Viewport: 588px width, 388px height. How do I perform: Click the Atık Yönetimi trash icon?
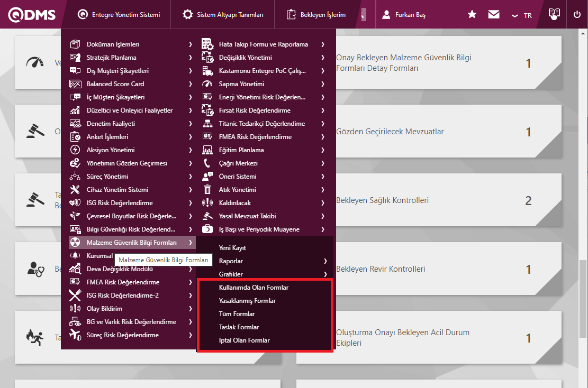click(x=207, y=190)
